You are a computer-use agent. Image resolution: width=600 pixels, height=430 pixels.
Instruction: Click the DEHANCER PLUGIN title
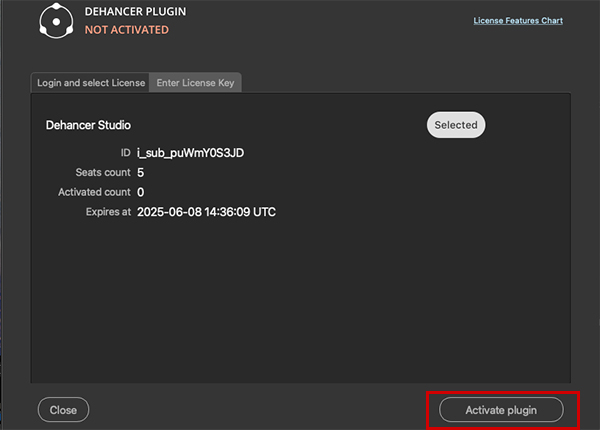coord(135,12)
